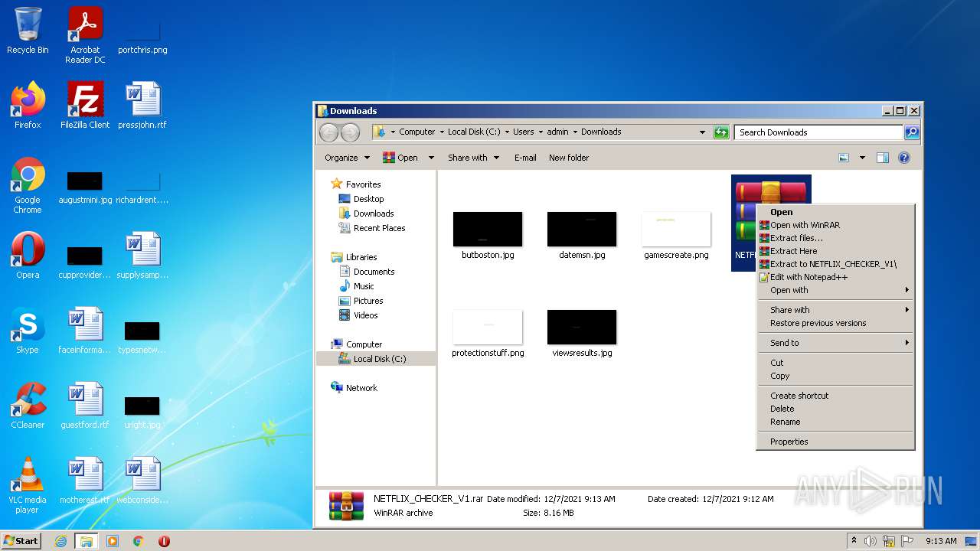Open Desktop in Favorites sidebar
The image size is (980, 551).
(368, 199)
